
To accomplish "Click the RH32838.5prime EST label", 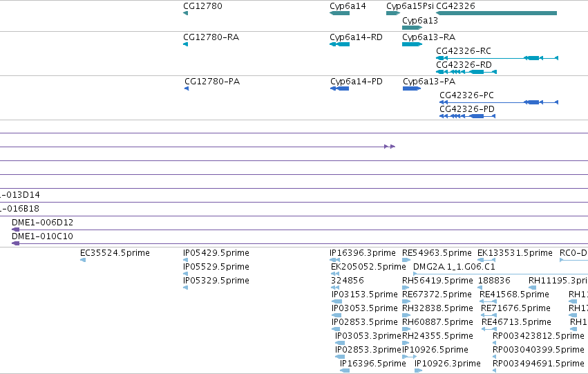I will tap(437, 308).
